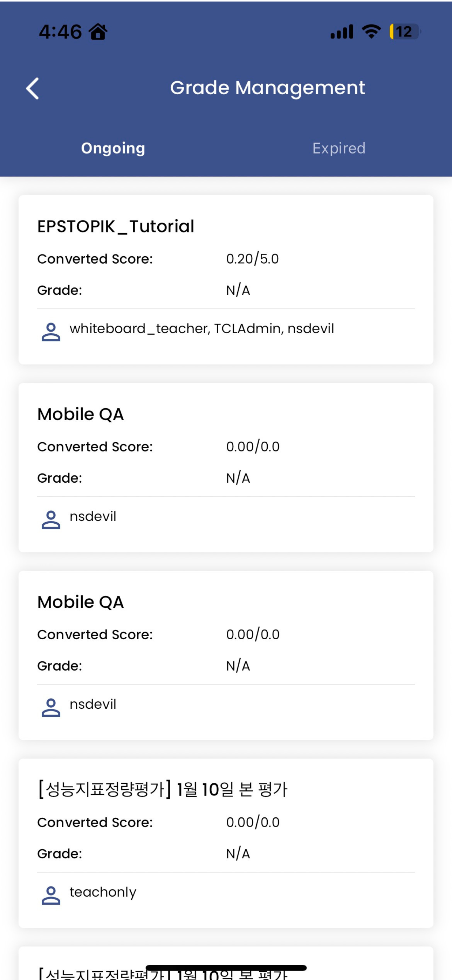The image size is (452, 980).
Task: Tap the home icon in status bar
Action: click(98, 31)
